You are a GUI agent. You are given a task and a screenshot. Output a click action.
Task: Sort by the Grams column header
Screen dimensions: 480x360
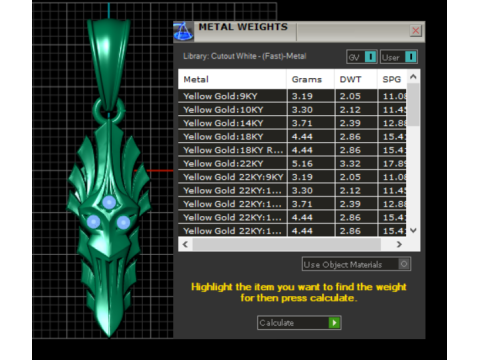(x=310, y=79)
